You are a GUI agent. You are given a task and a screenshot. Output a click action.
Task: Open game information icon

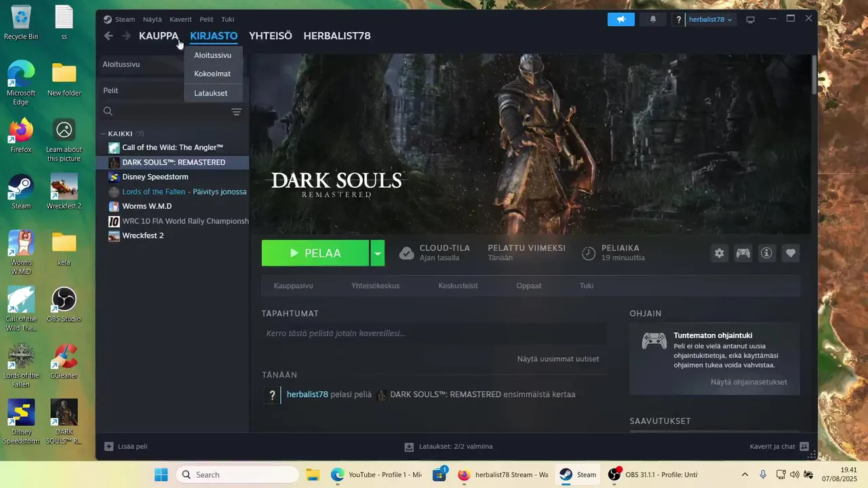coord(767,253)
